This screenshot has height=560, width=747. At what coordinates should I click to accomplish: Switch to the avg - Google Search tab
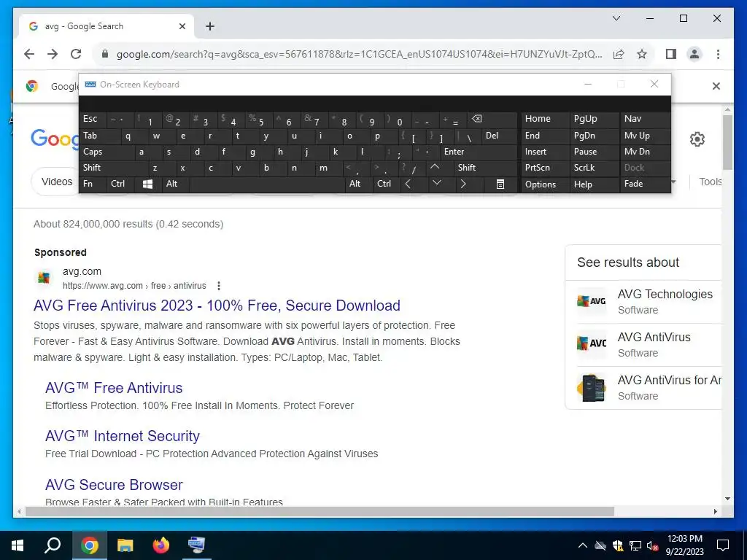(x=106, y=26)
